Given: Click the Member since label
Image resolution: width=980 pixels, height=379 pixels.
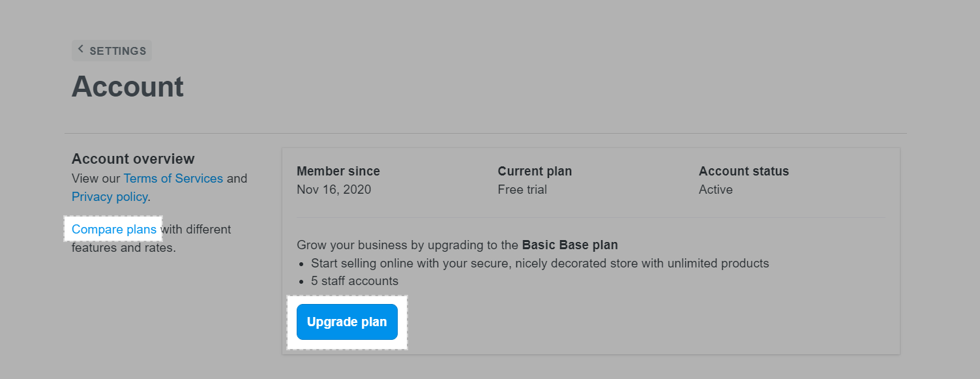Looking at the screenshot, I should [x=338, y=171].
